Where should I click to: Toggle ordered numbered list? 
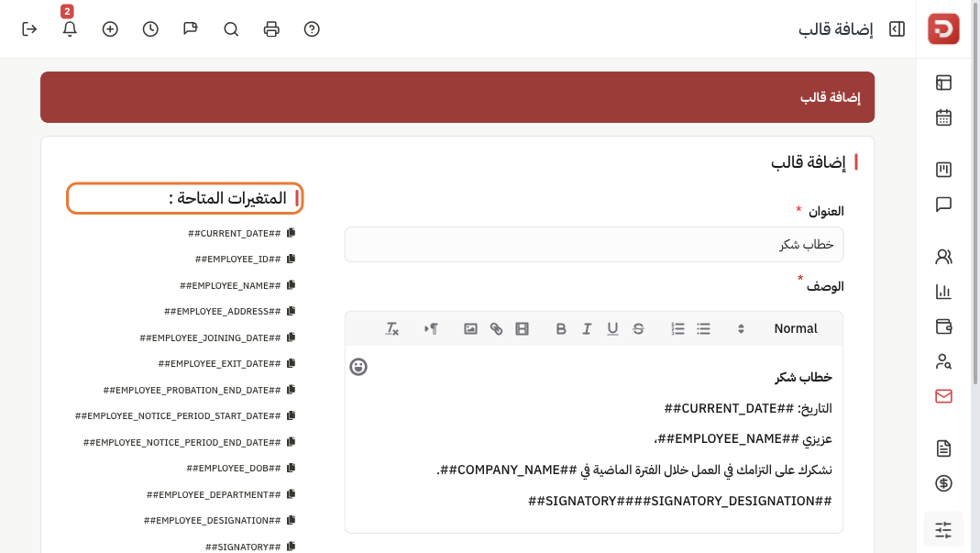click(x=678, y=329)
